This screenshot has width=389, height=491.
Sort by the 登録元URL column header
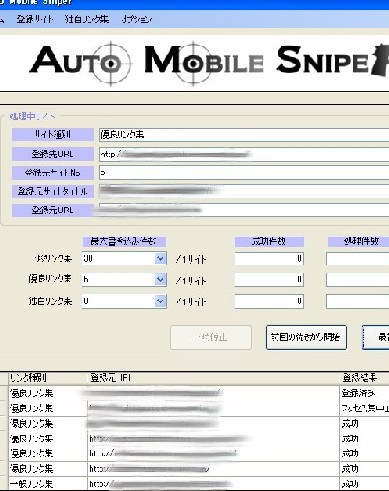[213, 378]
